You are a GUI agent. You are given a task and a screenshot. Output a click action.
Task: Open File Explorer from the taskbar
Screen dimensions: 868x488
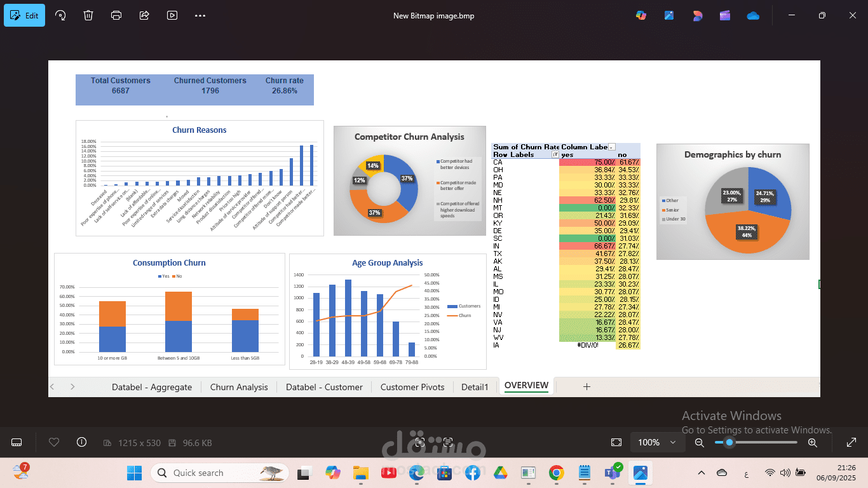point(360,473)
